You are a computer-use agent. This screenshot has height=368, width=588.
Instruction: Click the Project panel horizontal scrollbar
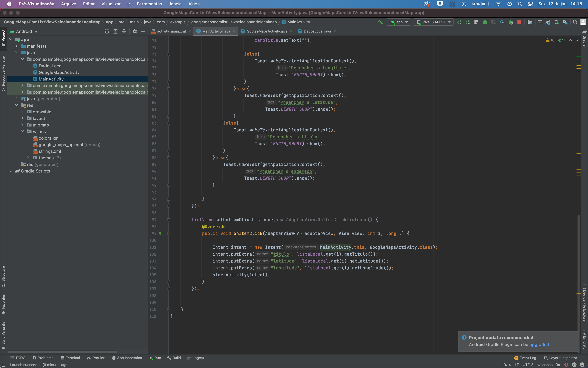pyautogui.click(x=63, y=352)
